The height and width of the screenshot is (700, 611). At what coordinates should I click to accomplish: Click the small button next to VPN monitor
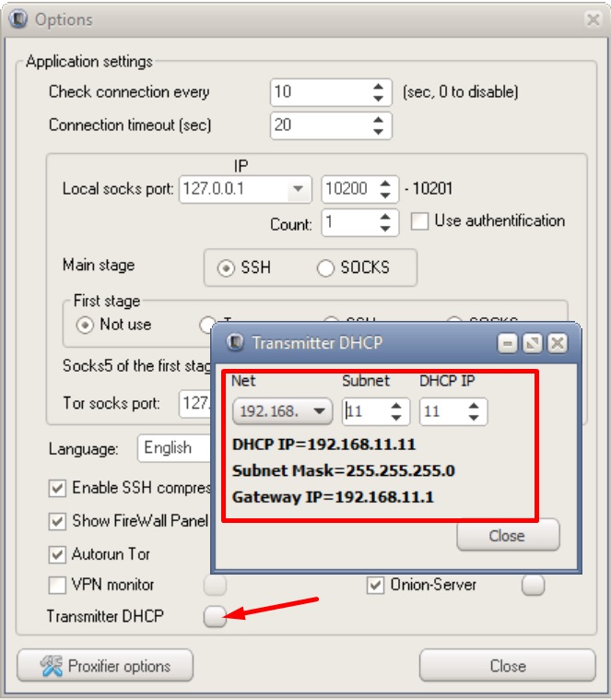[x=215, y=585]
